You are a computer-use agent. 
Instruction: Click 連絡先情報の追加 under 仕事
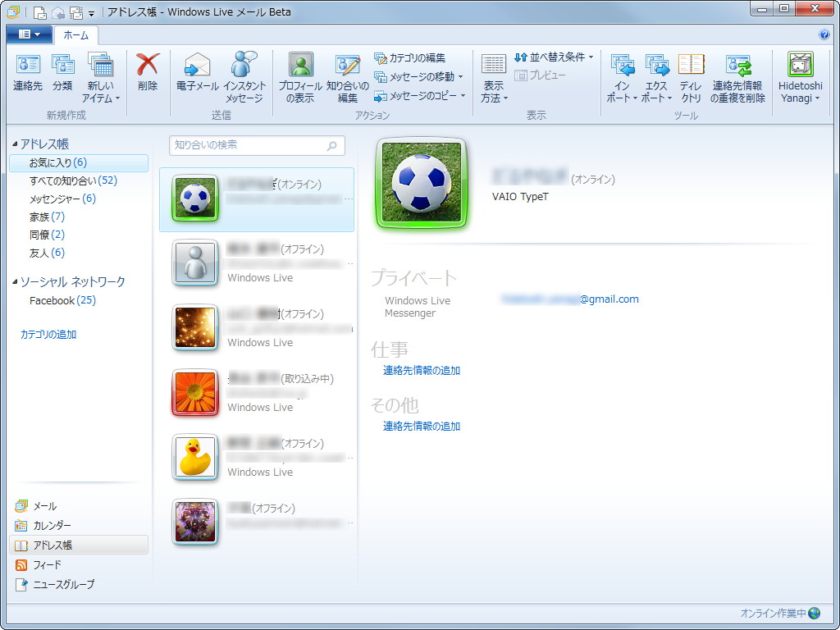coord(422,371)
